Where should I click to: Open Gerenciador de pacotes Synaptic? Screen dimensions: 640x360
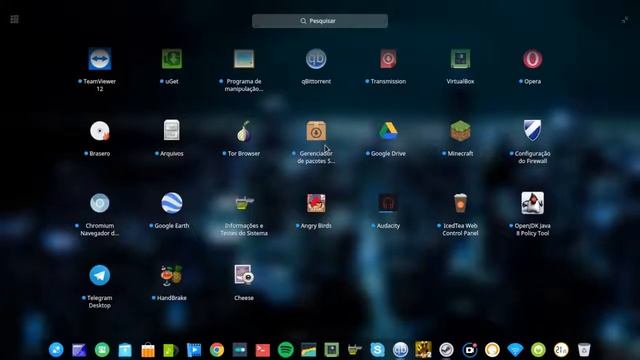pos(316,131)
